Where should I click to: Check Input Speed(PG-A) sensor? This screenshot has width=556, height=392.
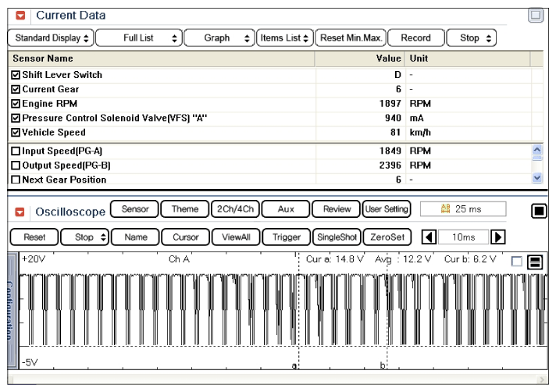pyautogui.click(x=16, y=151)
